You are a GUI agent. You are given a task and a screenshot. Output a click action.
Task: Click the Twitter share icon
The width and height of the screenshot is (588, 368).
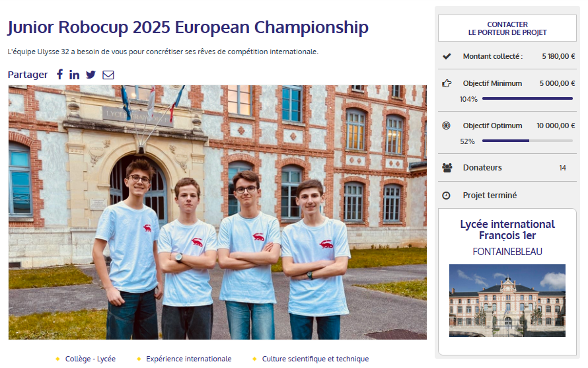click(x=91, y=75)
